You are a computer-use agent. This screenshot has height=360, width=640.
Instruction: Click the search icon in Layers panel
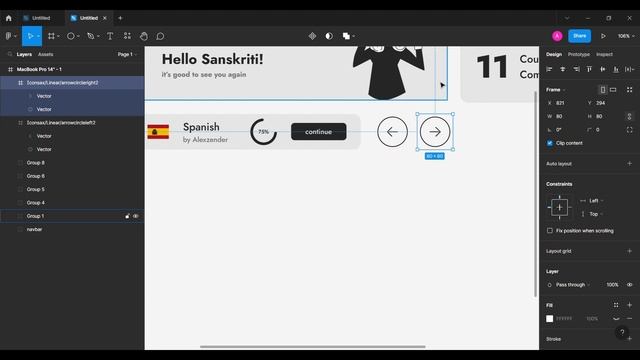(10, 54)
